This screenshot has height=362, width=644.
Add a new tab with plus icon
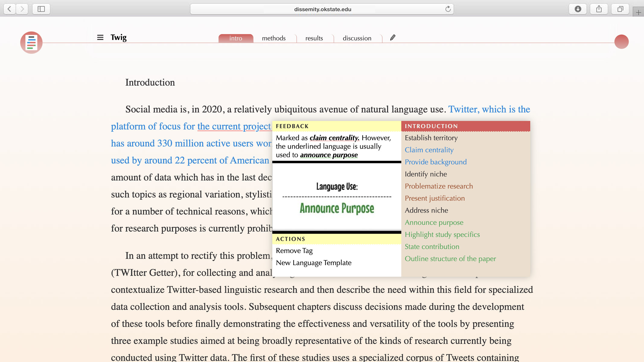pos(638,12)
